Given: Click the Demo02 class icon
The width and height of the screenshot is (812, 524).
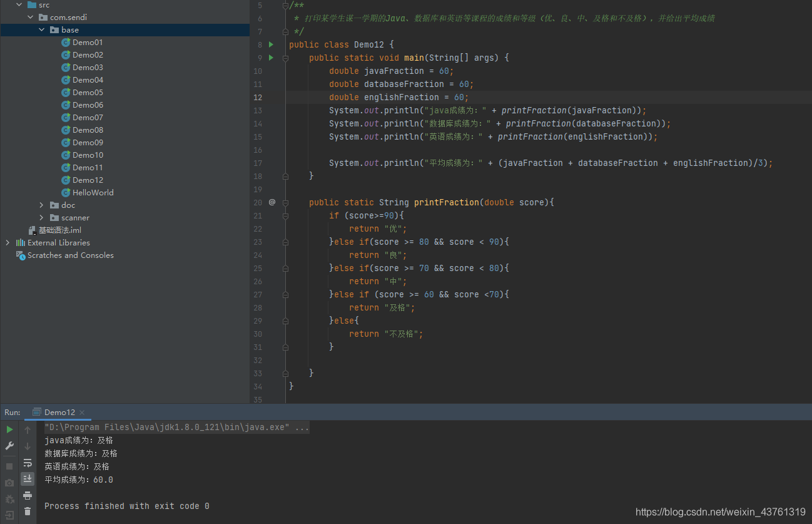Looking at the screenshot, I should [x=66, y=55].
